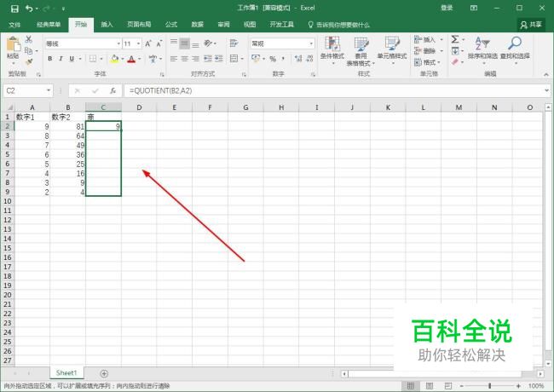
Task: Click the Merge and Center icon
Action: [x=234, y=59]
